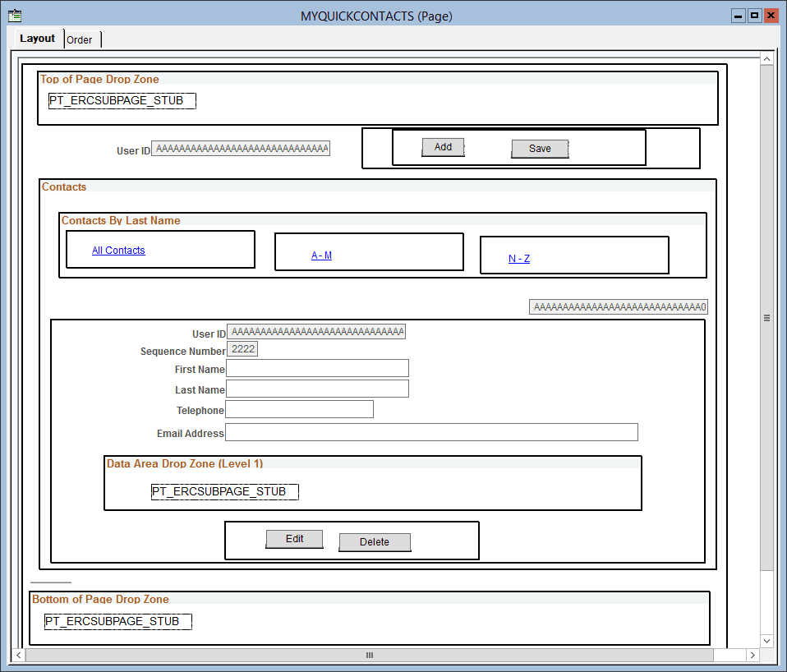Switch to the Order tab
This screenshot has height=672, width=787.
click(x=81, y=39)
